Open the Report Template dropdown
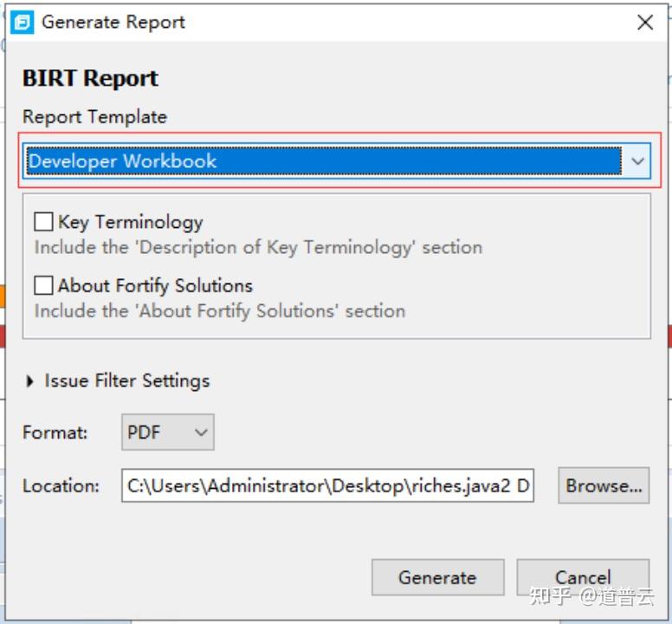Screen dimensions: 672x624 tap(638, 161)
